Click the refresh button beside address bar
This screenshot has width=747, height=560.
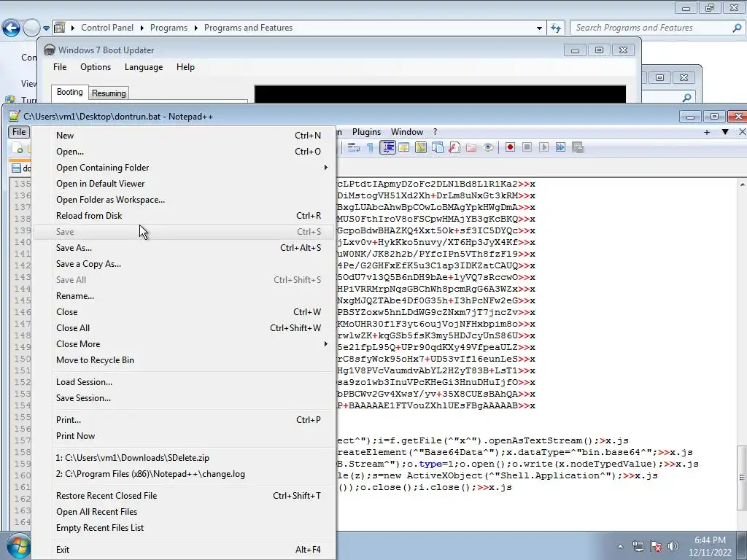555,28
